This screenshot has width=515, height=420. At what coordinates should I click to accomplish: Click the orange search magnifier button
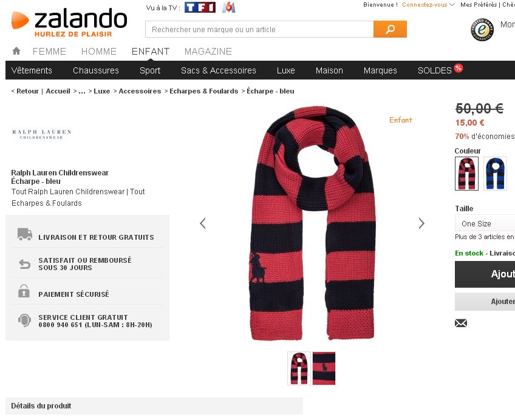(390, 29)
